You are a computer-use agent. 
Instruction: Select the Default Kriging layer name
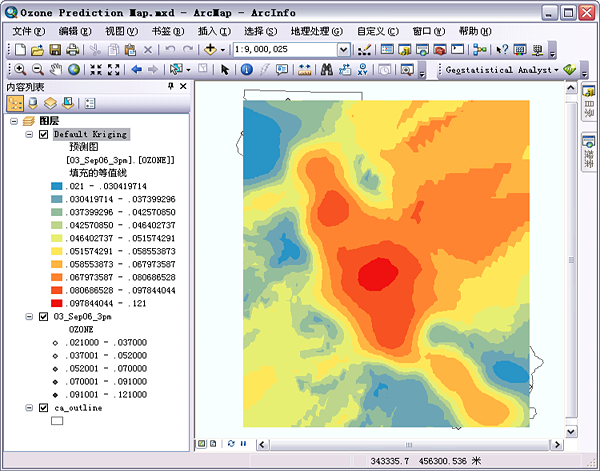(90, 134)
